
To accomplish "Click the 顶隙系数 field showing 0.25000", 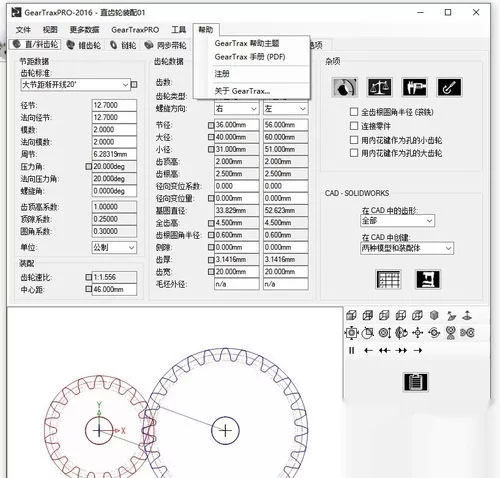I will (x=114, y=219).
